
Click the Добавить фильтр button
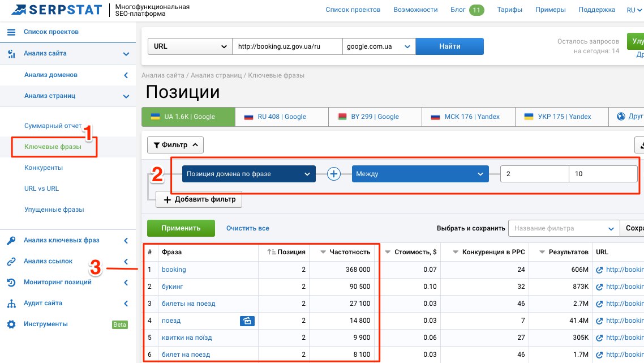(199, 199)
